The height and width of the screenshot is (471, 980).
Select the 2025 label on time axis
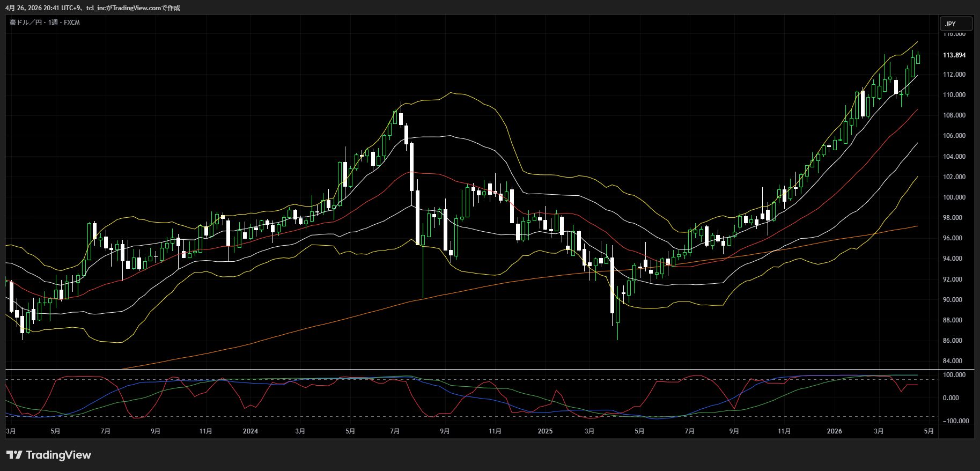[x=544, y=431]
